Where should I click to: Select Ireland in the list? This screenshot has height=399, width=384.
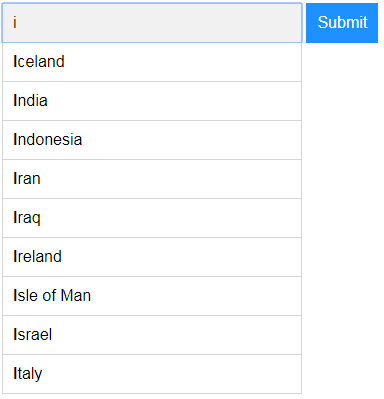[152, 257]
